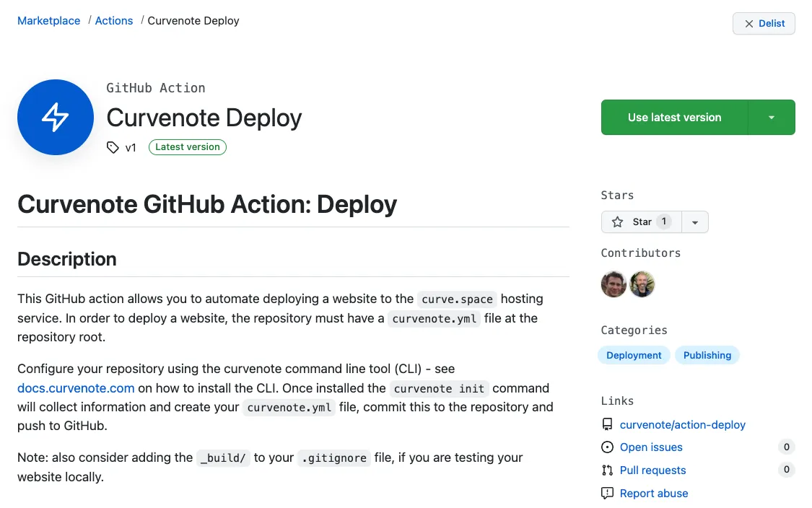Click the repository book icon near curvenote/action-deploy
The image size is (812, 508).
point(606,424)
